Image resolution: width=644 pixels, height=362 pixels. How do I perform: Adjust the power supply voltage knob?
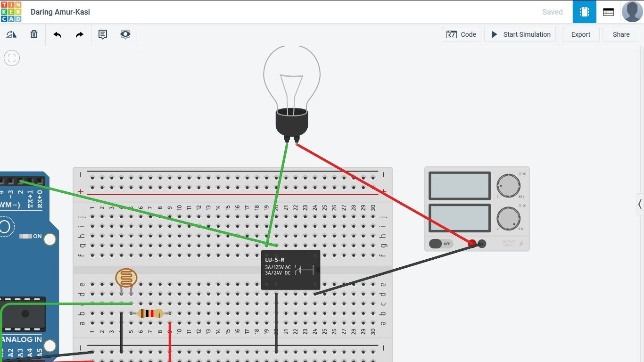(x=509, y=186)
